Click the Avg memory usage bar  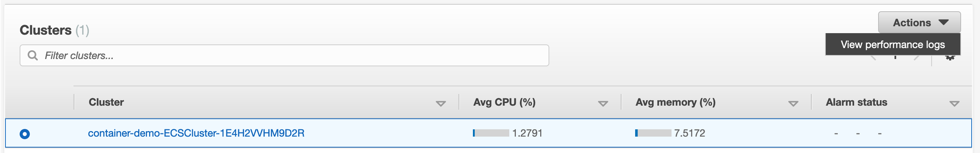click(x=653, y=133)
